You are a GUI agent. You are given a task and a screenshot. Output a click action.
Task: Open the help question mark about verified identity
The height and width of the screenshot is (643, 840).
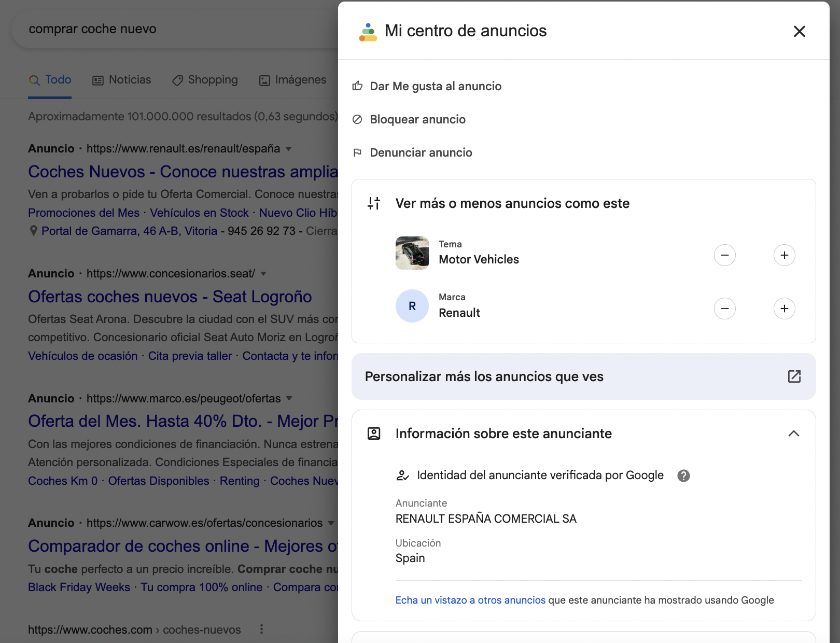point(683,476)
